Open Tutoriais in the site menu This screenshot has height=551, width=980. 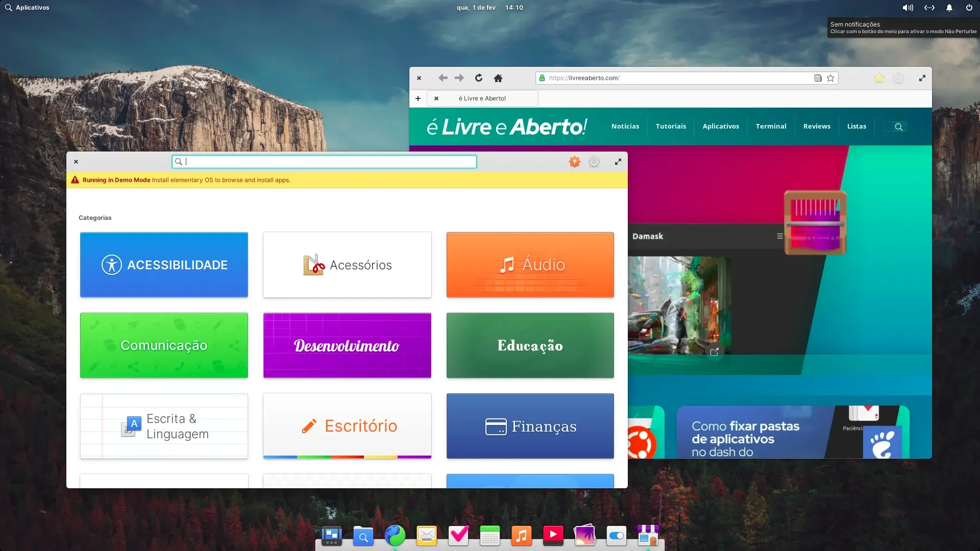(671, 127)
